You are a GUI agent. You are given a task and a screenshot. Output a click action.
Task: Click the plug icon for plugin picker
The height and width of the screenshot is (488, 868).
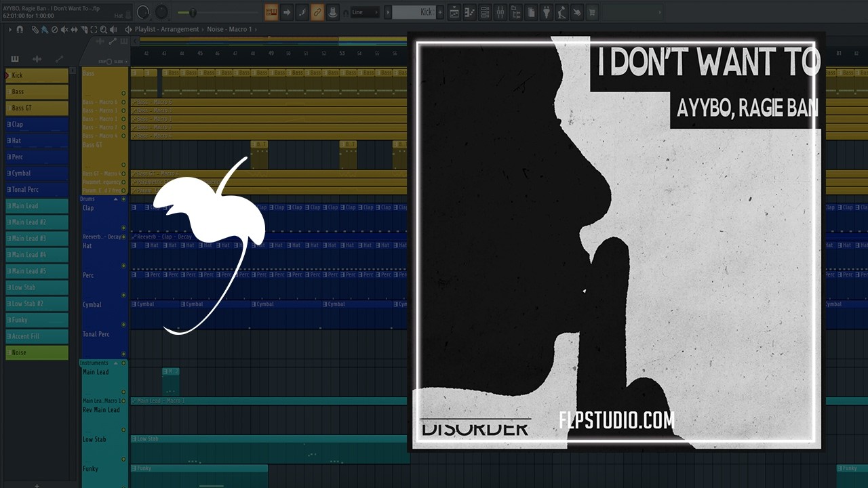[547, 12]
